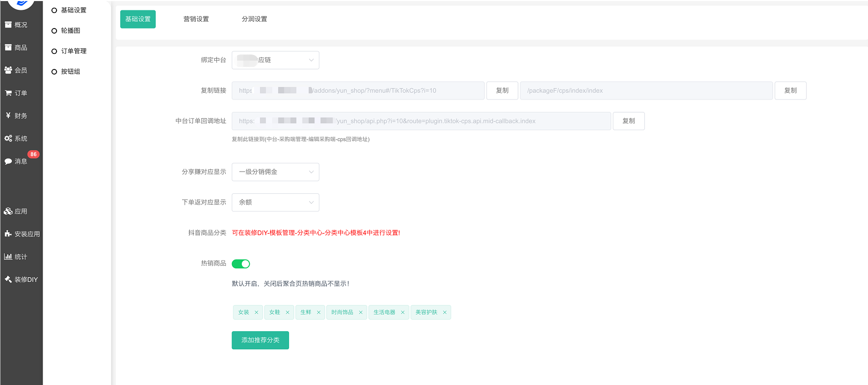
Task: Open the 下单返对应显示 余额 dropdown
Action: pyautogui.click(x=275, y=203)
